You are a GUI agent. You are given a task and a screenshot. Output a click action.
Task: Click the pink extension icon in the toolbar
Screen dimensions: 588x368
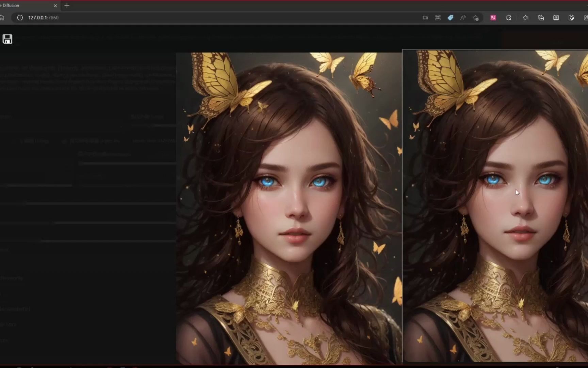493,17
